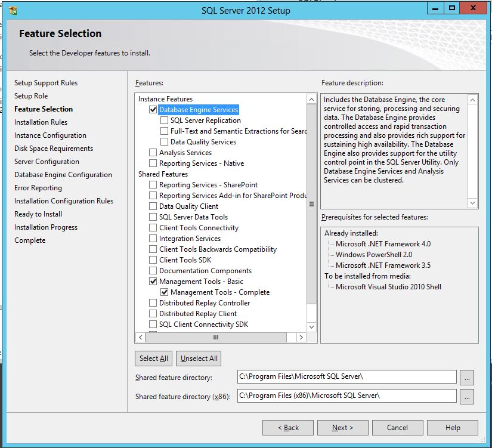Select the Database Engine Configuration step
This screenshot has height=448, width=492.
pos(63,175)
